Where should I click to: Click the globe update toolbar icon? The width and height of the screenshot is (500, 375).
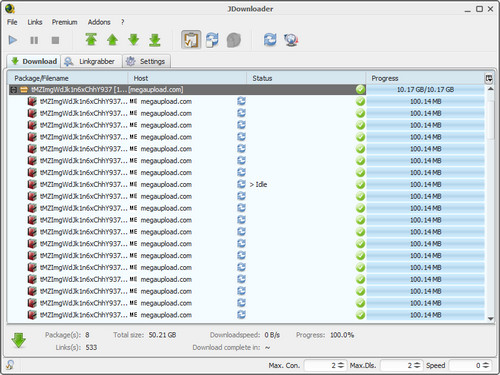291,40
